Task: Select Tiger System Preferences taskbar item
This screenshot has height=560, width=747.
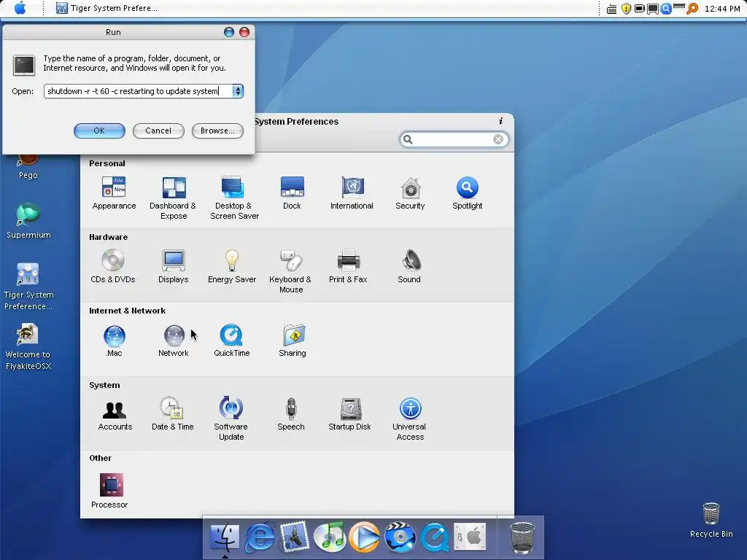Action: (107, 8)
